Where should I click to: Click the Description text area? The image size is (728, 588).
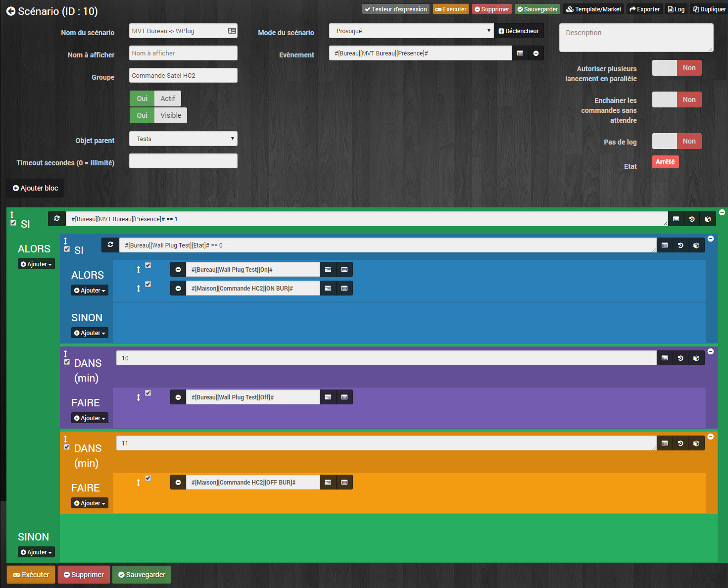(636, 38)
